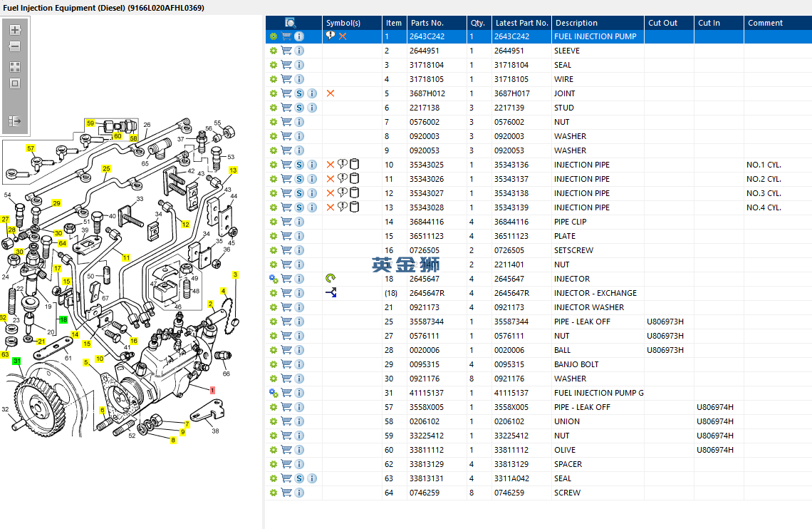Open info for selected FUEL INJECTION PUMP row
The width and height of the screenshot is (812, 529).
(x=299, y=36)
